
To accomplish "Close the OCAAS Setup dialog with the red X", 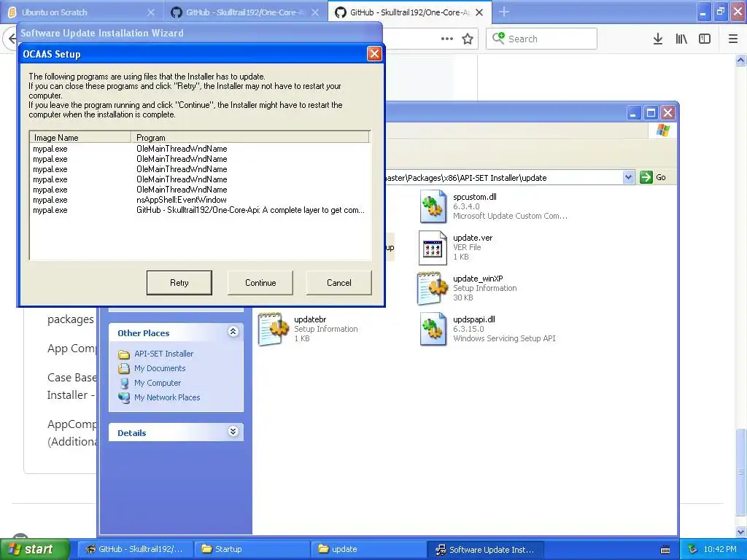I will (x=374, y=54).
